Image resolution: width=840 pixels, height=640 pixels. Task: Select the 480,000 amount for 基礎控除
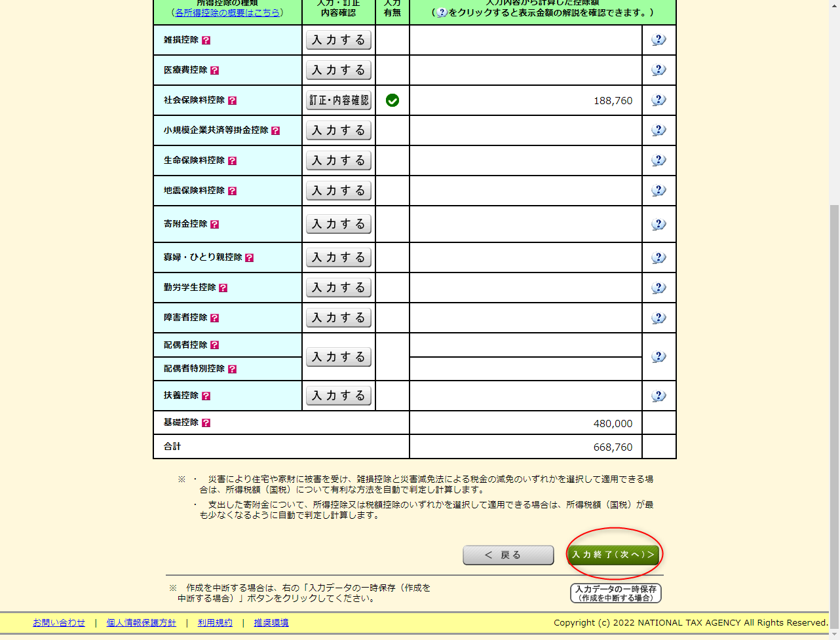613,424
